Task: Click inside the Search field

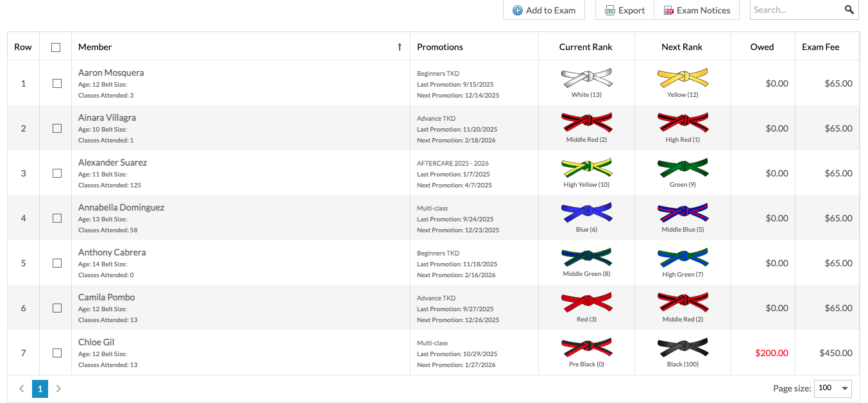Action: [796, 10]
